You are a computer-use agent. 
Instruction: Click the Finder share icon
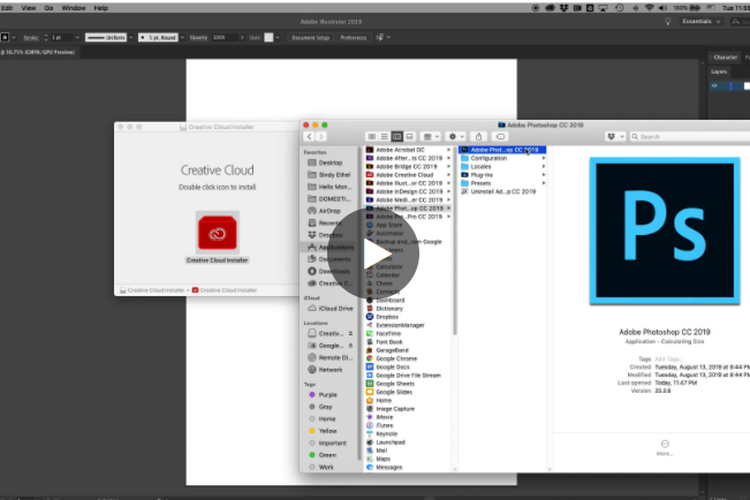coord(479,136)
